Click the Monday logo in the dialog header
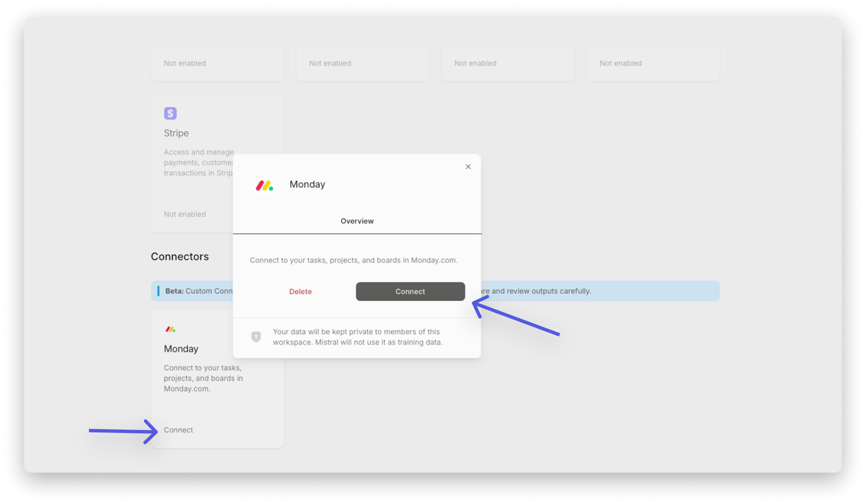 pyautogui.click(x=264, y=186)
